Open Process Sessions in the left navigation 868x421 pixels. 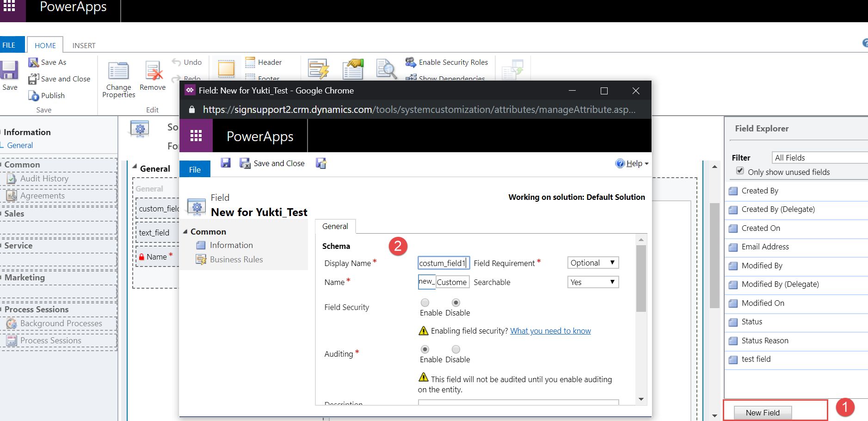50,341
